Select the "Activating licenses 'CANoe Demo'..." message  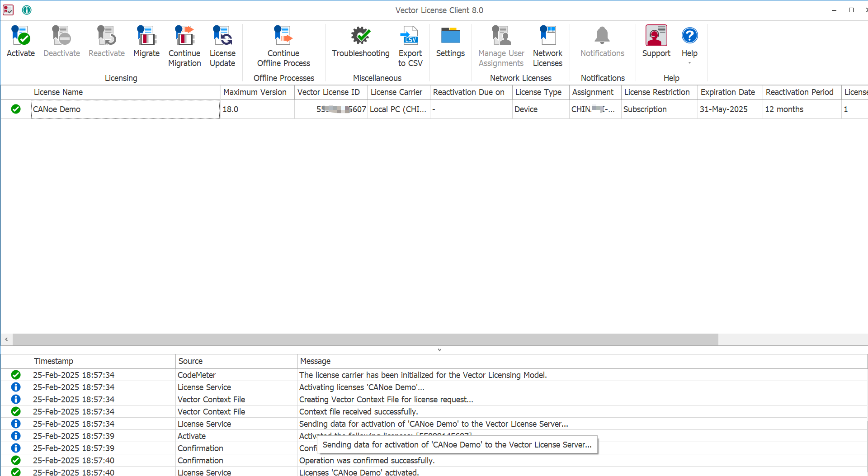362,387
